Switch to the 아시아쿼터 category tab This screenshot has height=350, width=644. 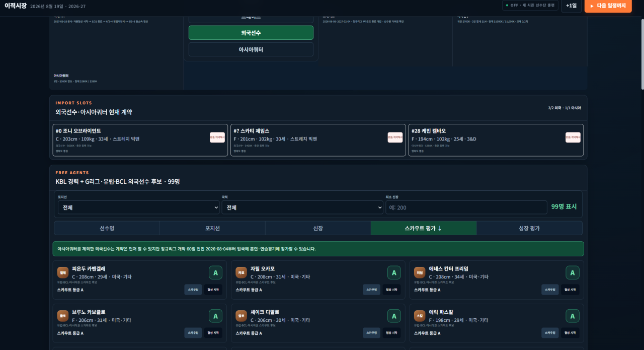(251, 49)
